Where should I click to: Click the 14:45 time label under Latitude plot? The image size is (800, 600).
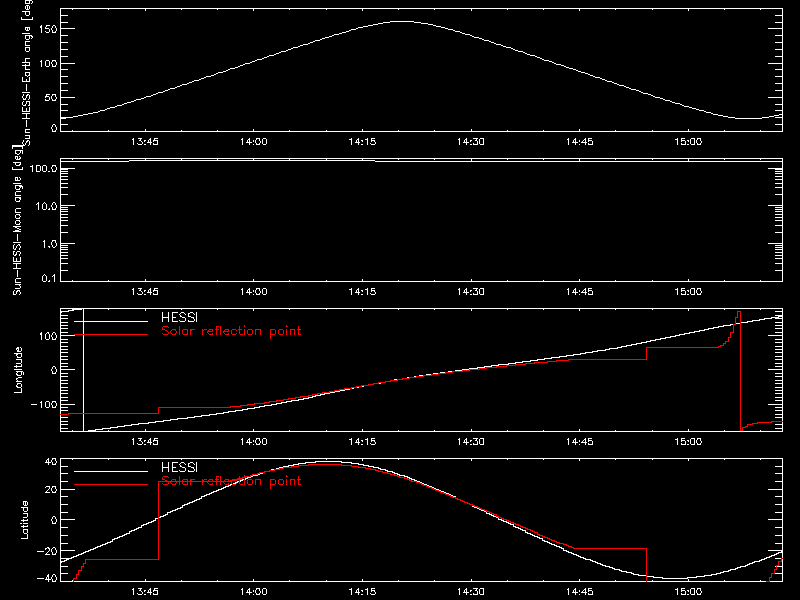(580, 592)
